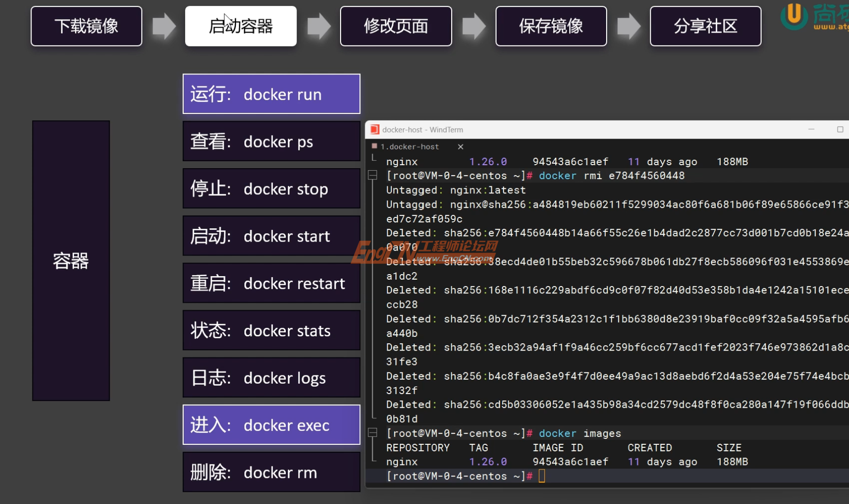Image resolution: width=849 pixels, height=504 pixels.
Task: Click the 下载镜像 step box
Action: click(86, 26)
